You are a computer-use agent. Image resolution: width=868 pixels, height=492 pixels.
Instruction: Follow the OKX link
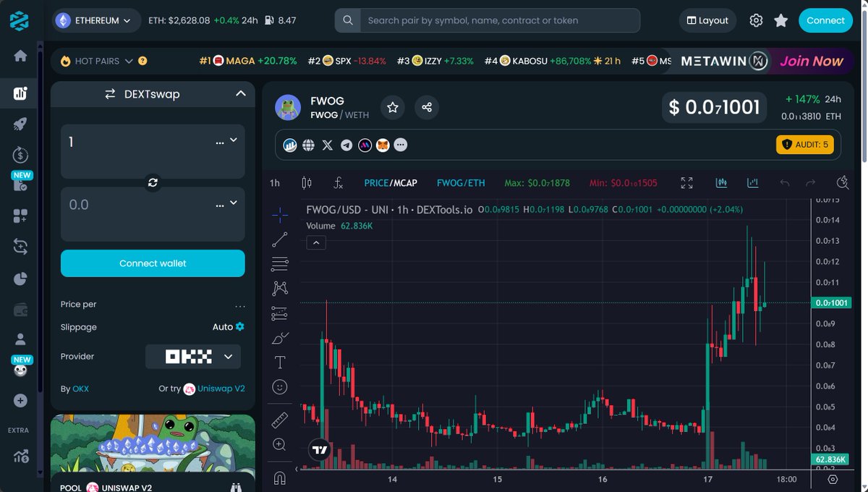click(x=80, y=389)
